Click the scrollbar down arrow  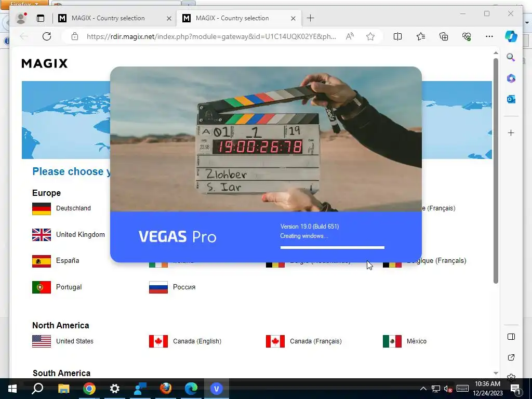[496, 373]
